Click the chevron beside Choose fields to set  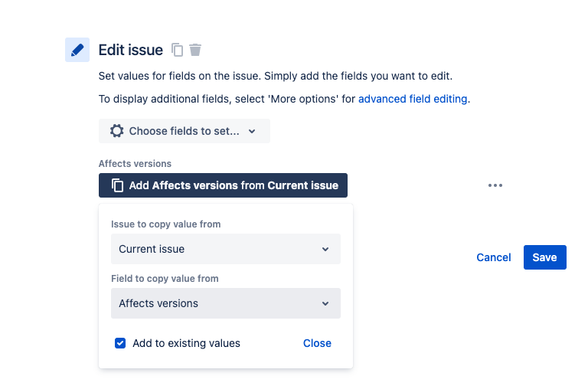(252, 131)
